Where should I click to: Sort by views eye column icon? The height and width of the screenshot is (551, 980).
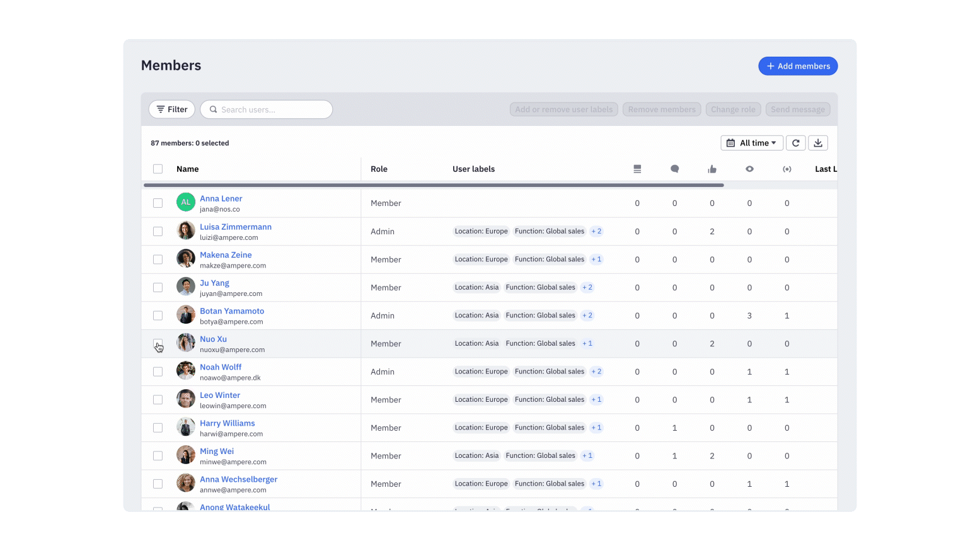point(749,169)
